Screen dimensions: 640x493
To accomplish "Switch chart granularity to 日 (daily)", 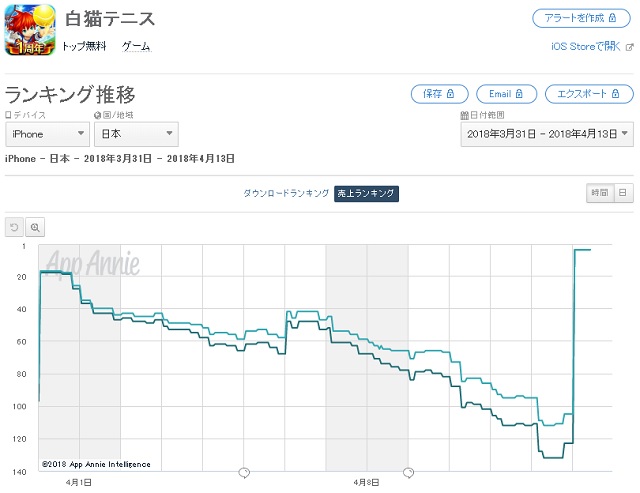I will coord(623,193).
